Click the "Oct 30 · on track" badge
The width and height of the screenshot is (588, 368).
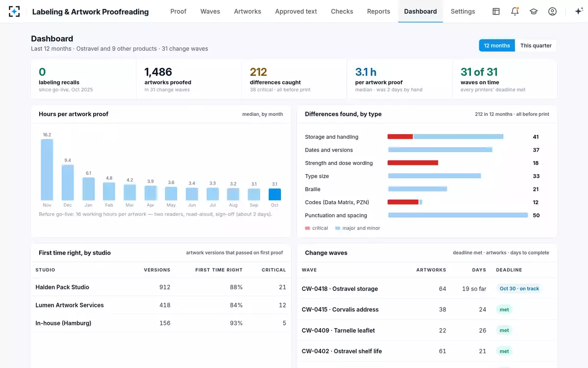pyautogui.click(x=519, y=289)
